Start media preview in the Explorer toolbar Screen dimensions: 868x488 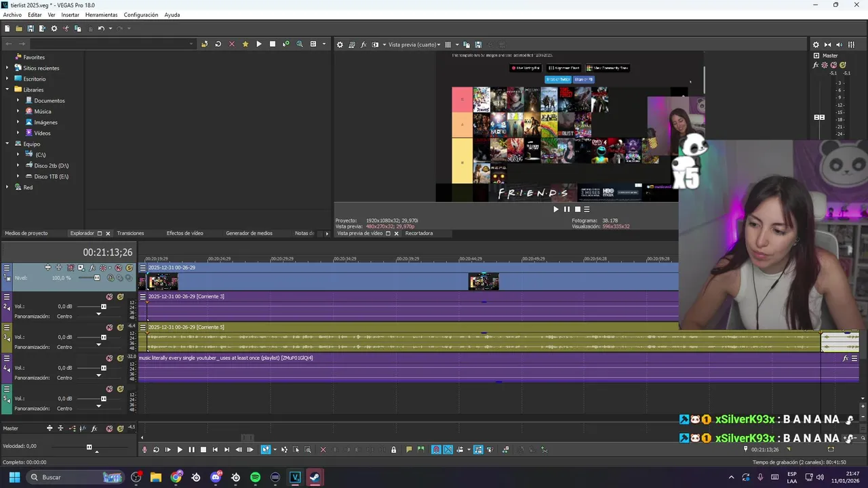[258, 44]
